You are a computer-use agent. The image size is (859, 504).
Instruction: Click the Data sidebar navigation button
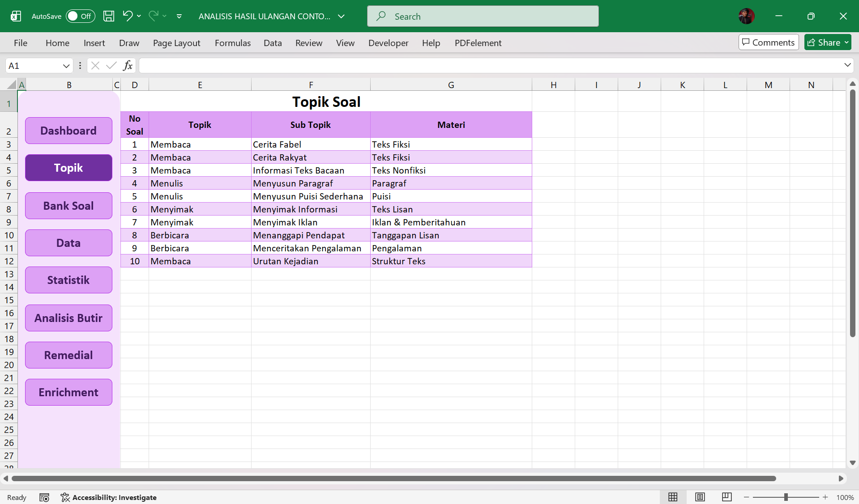(x=68, y=243)
